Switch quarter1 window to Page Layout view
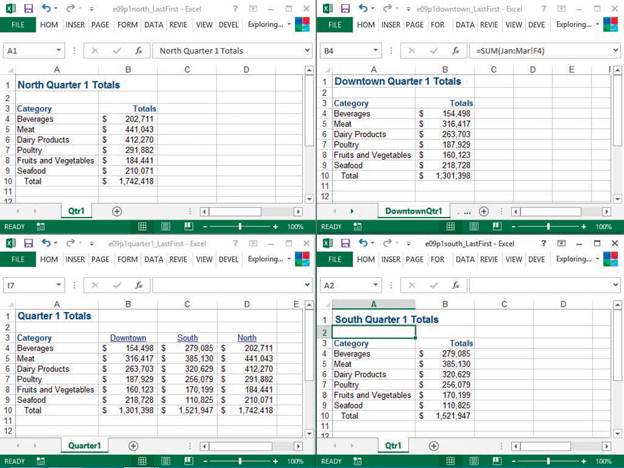 [x=166, y=461]
